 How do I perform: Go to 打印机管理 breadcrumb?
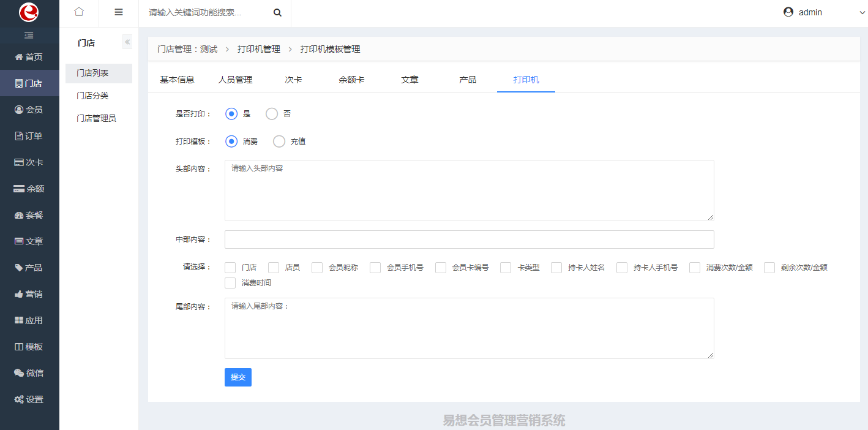[259, 49]
